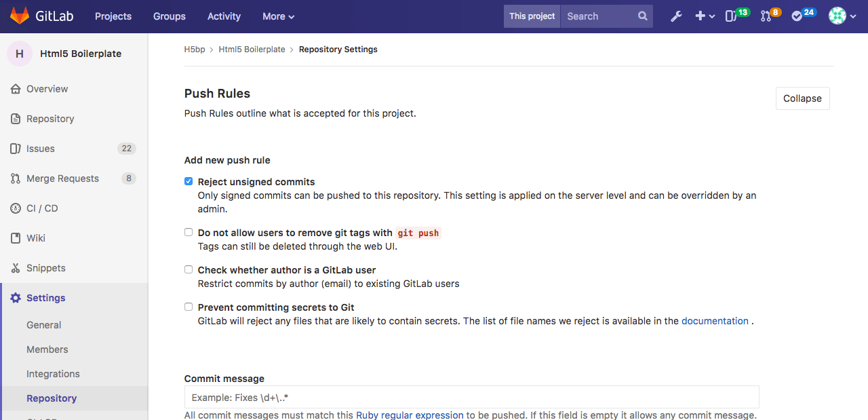The height and width of the screenshot is (420, 868).
Task: Open the documentation link
Action: 715,320
